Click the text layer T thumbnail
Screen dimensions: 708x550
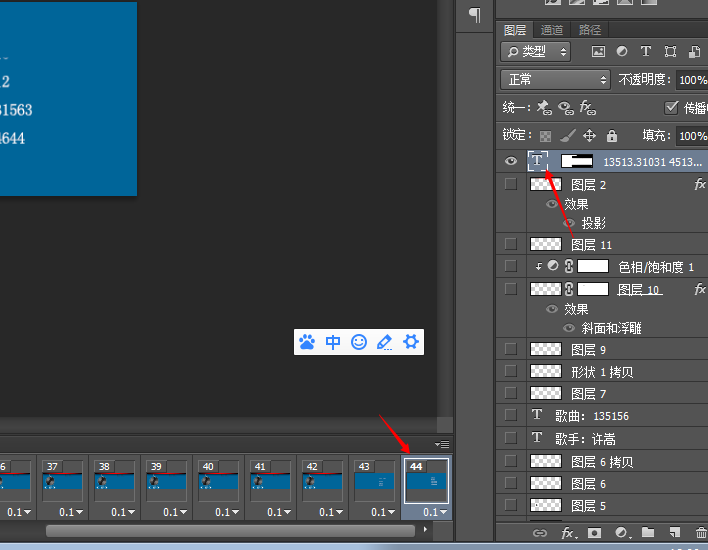click(538, 161)
